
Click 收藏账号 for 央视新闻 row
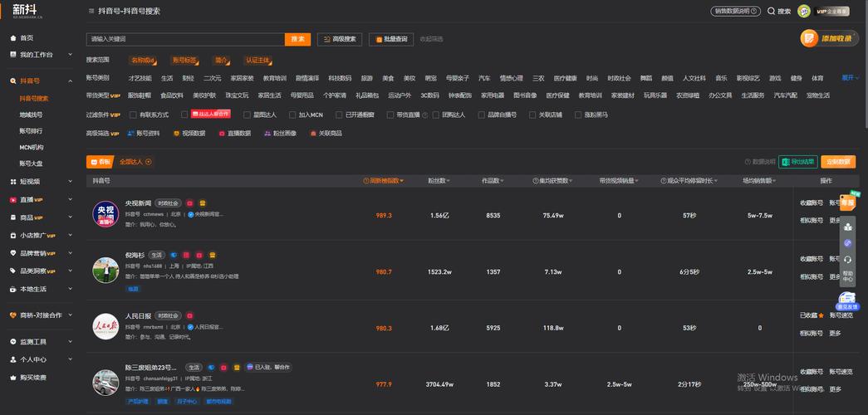pos(811,203)
